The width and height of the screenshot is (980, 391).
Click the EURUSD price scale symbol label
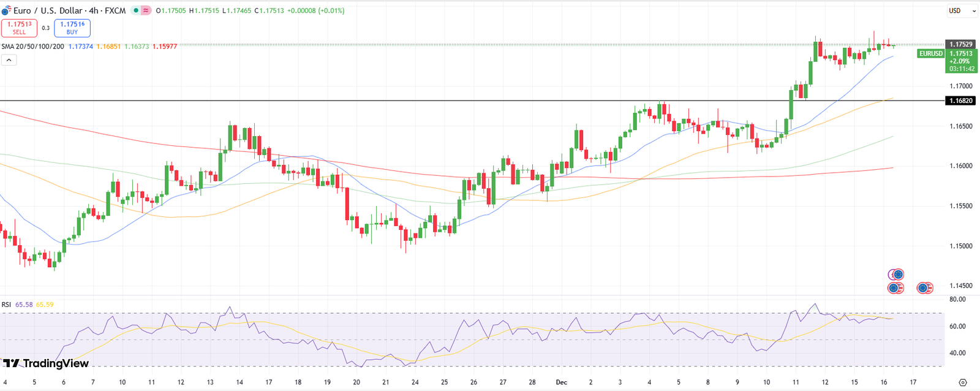[930, 54]
